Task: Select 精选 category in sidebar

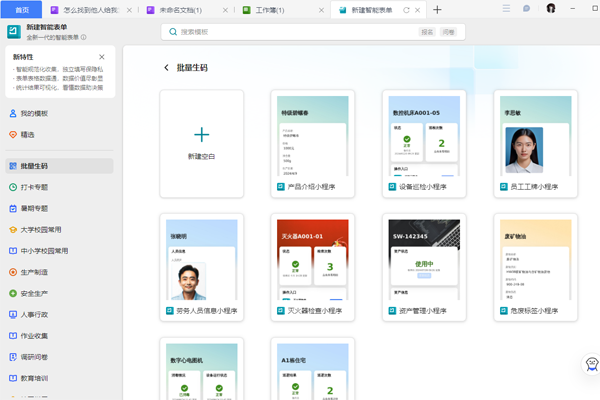Action: click(28, 134)
